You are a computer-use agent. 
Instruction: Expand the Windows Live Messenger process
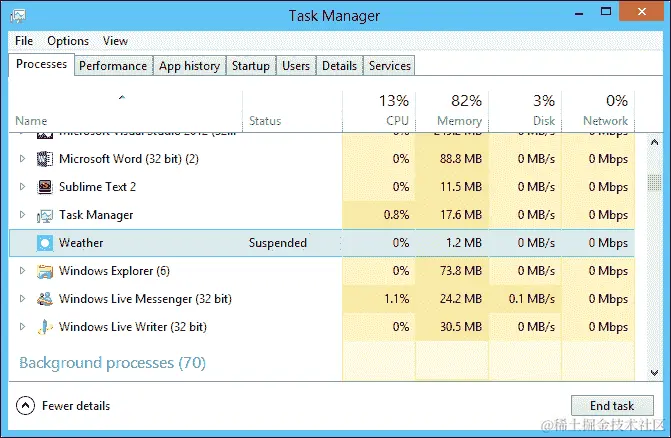(x=22, y=298)
